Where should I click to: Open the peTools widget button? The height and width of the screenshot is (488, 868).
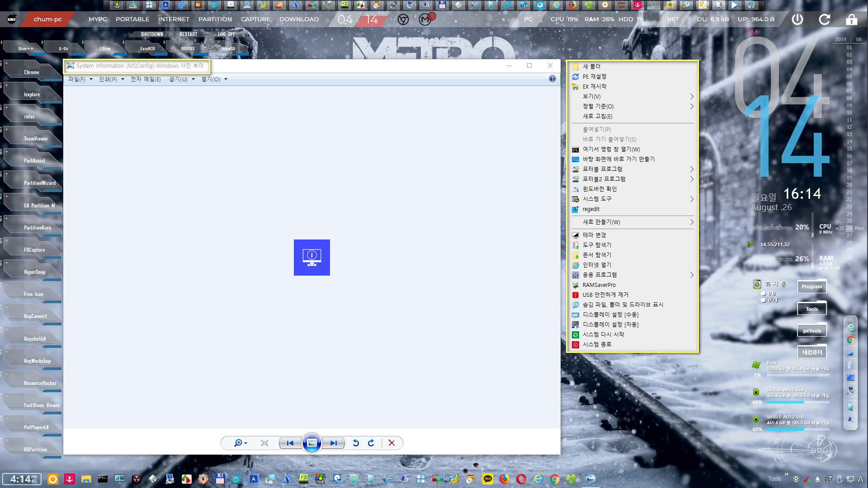pyautogui.click(x=812, y=331)
